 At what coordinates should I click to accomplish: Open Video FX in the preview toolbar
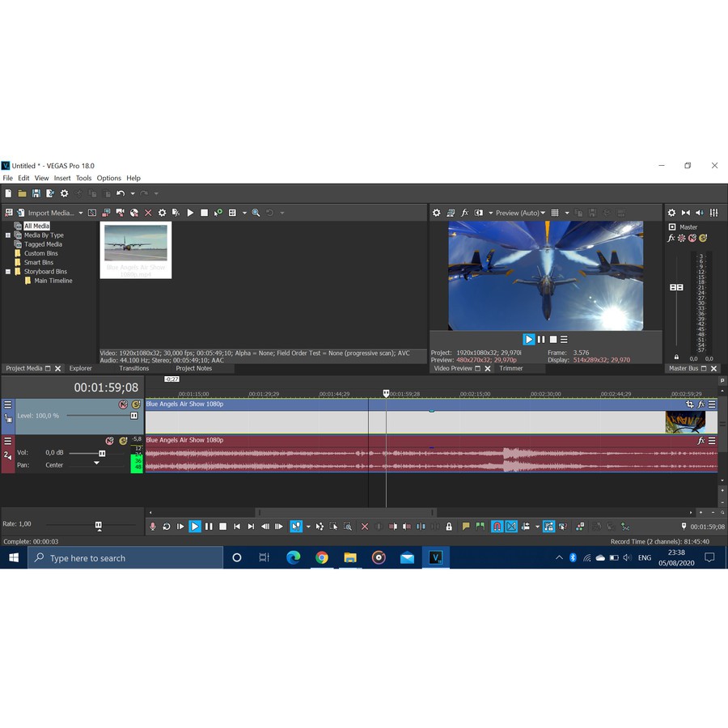(x=464, y=213)
